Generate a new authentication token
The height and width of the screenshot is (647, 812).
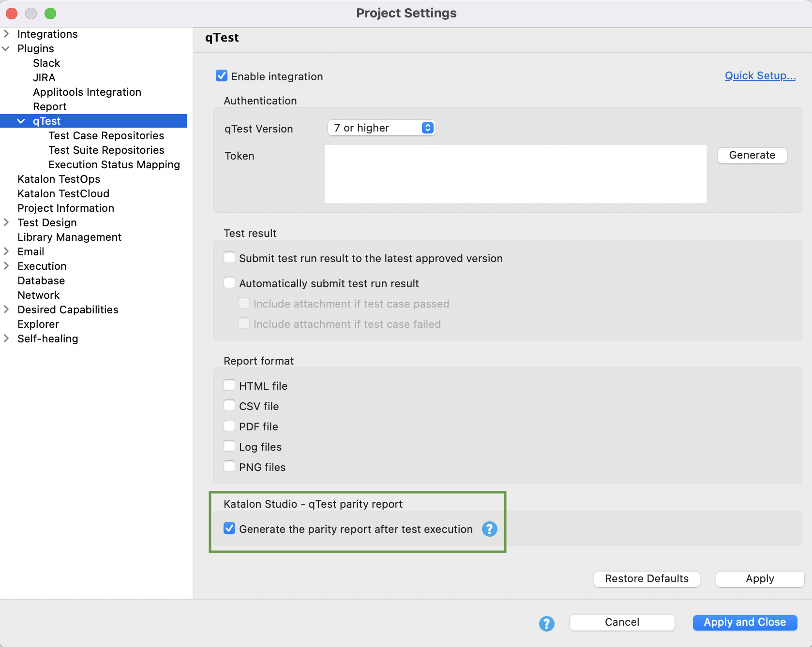pyautogui.click(x=752, y=155)
